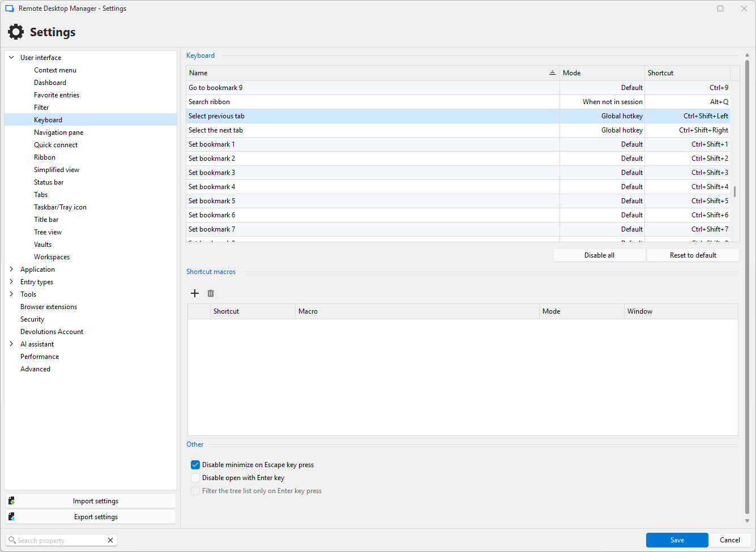Select Filter in the tree
Image resolution: width=756 pixels, height=552 pixels.
coord(41,108)
